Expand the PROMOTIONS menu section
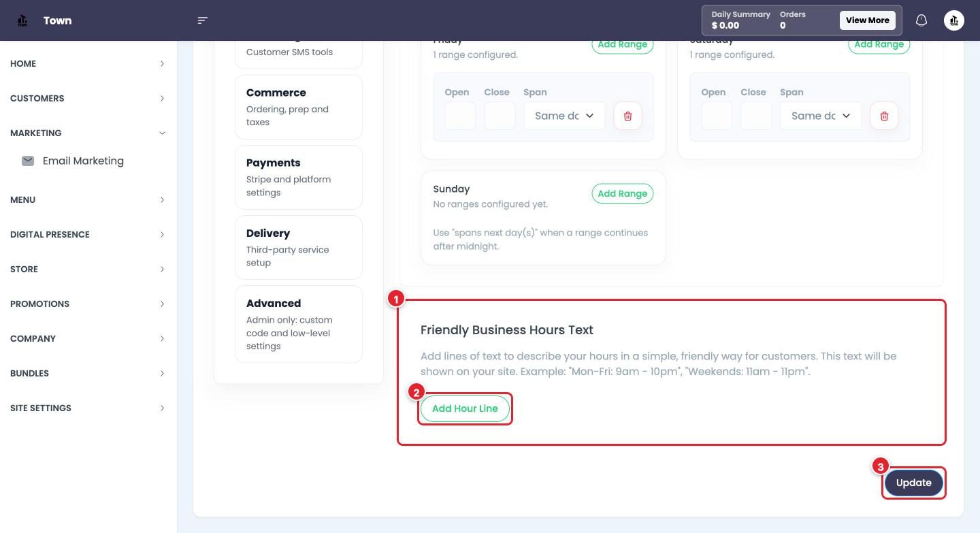The image size is (980, 533). click(88, 304)
